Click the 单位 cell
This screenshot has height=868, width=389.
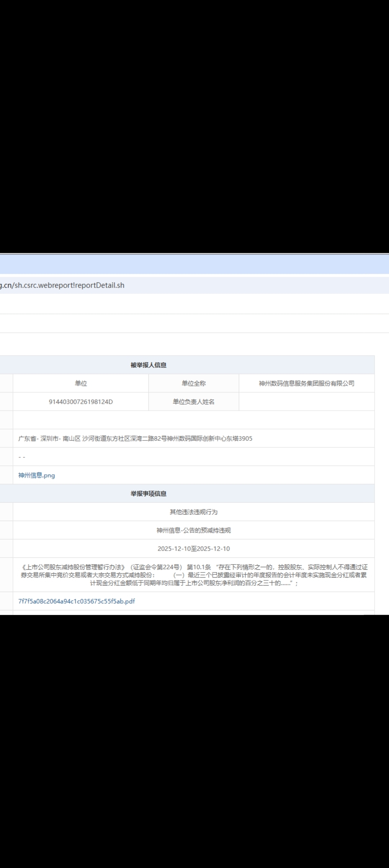[81, 383]
